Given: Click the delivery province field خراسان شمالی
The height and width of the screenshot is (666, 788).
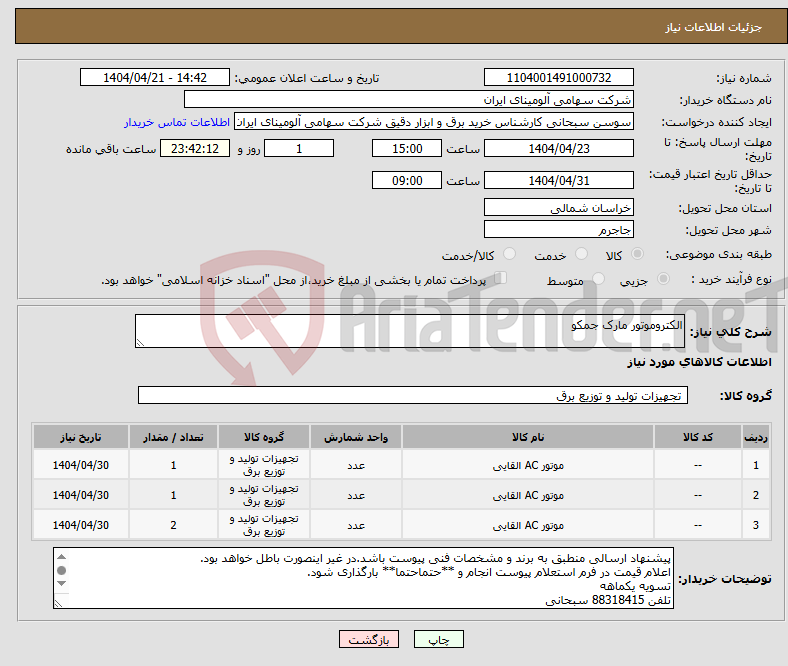Looking at the screenshot, I should pyautogui.click(x=558, y=207).
